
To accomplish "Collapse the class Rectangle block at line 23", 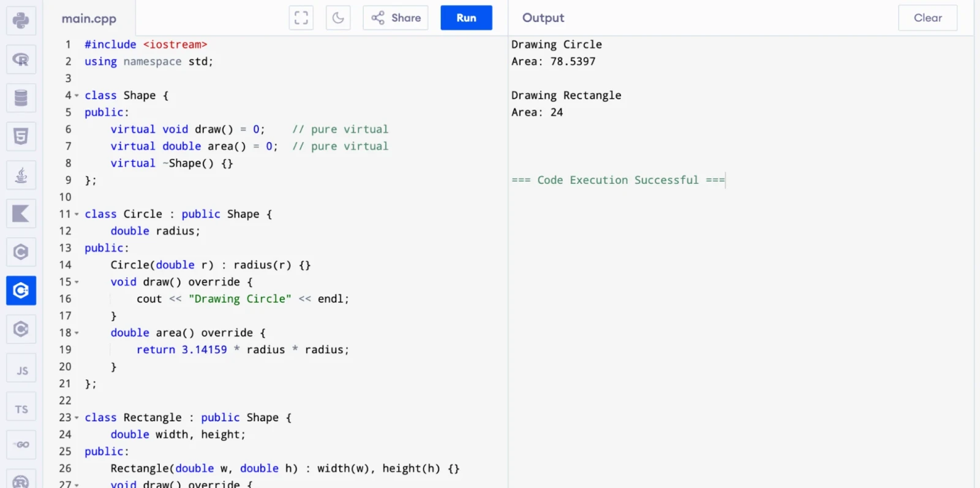I will click(x=77, y=417).
